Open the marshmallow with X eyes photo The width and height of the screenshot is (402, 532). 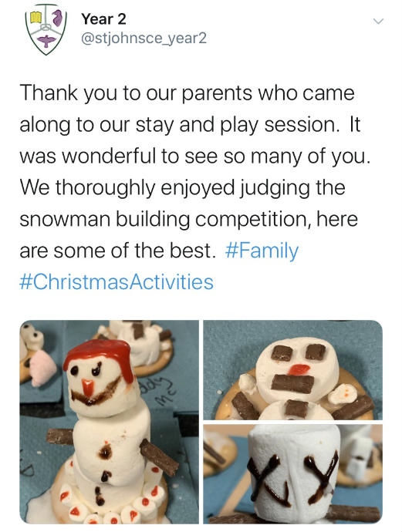(x=292, y=474)
